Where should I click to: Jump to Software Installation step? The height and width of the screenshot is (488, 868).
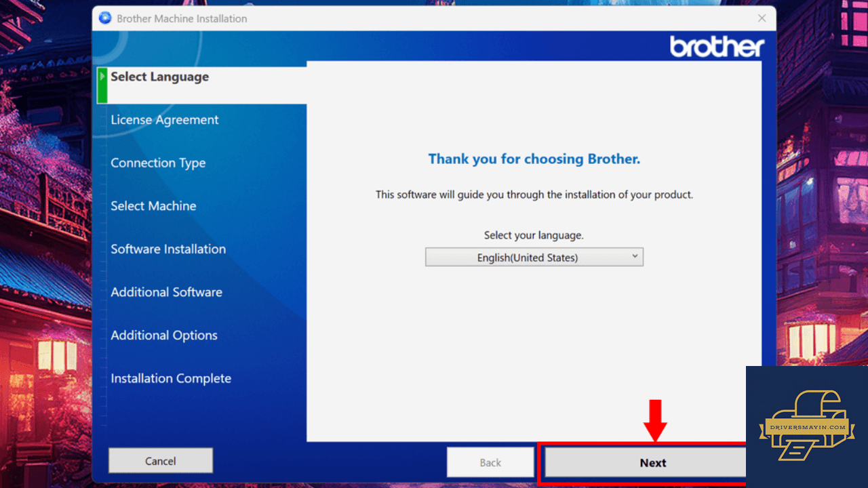coord(168,249)
